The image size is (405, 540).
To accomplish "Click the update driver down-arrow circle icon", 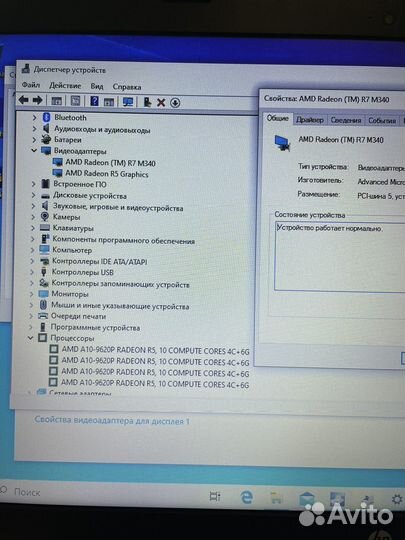I will (x=175, y=103).
